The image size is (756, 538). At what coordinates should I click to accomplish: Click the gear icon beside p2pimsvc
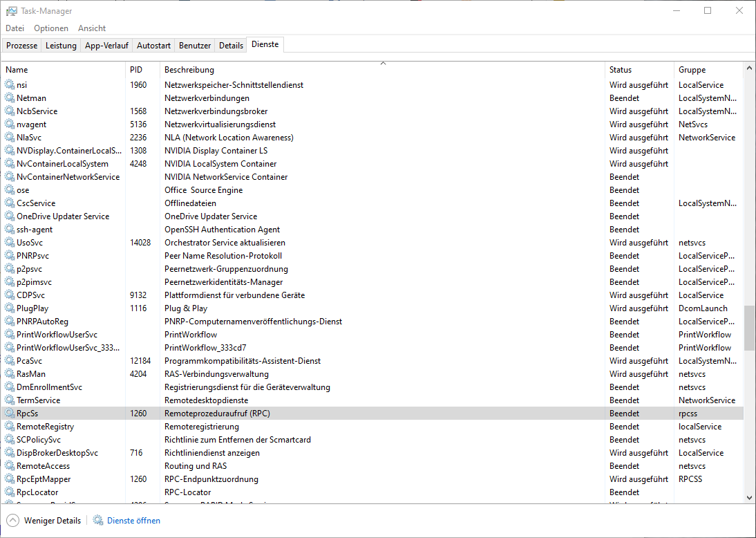point(10,281)
